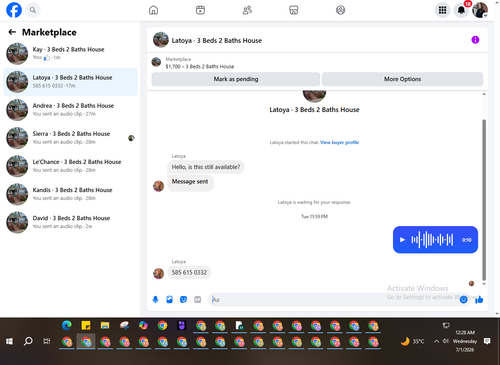Open Kay's 3 Beds 2 Baths conversation

(x=70, y=53)
